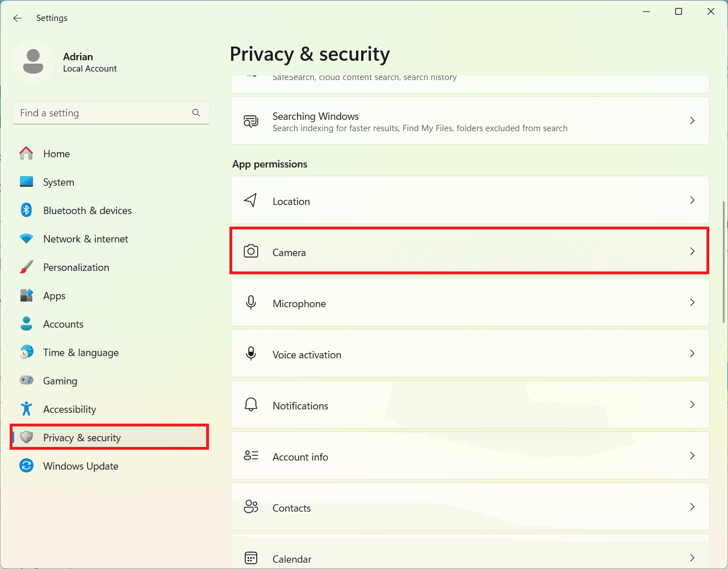Click the Adrian account name

coord(78,57)
